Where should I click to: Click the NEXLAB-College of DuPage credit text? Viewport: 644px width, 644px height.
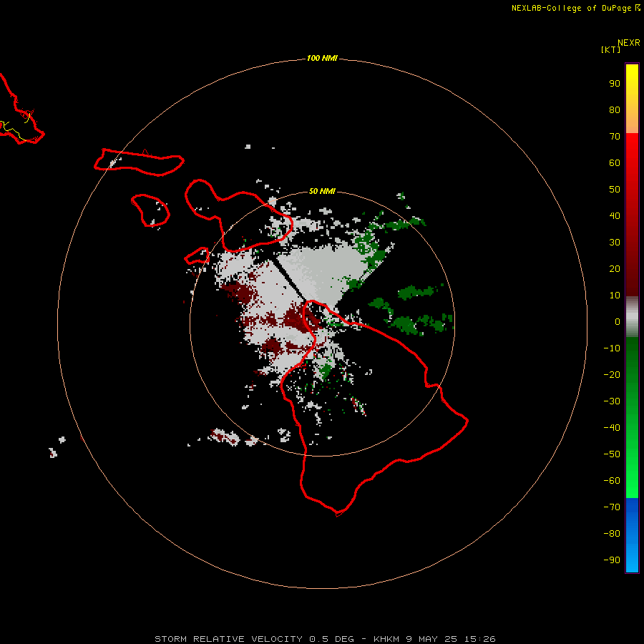pyautogui.click(x=575, y=8)
